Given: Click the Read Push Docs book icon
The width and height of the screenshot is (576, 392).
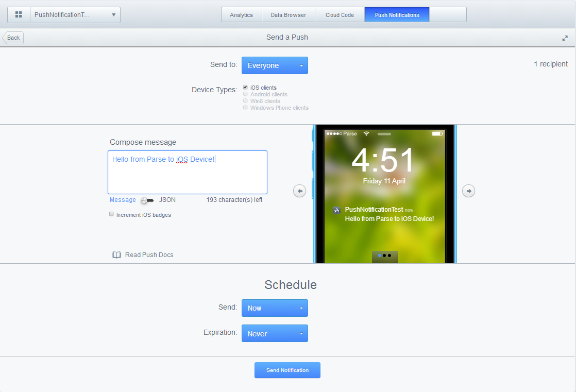Looking at the screenshot, I should tap(116, 255).
